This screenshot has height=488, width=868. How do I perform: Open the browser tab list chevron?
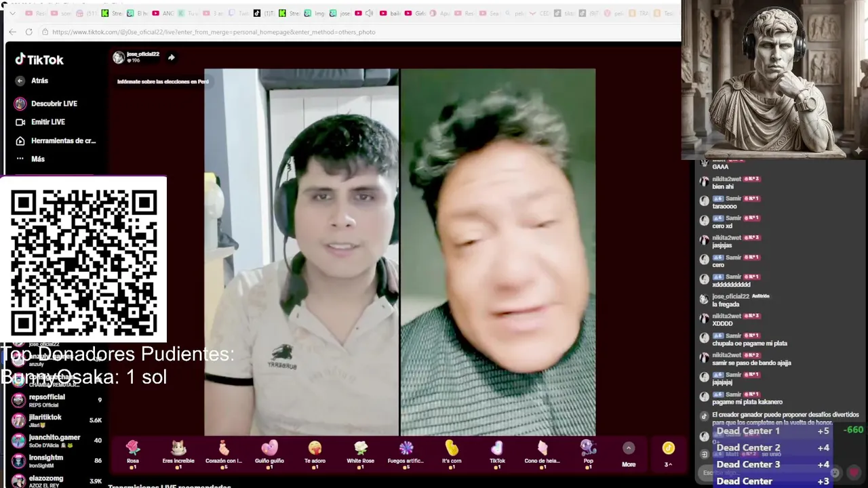point(12,13)
